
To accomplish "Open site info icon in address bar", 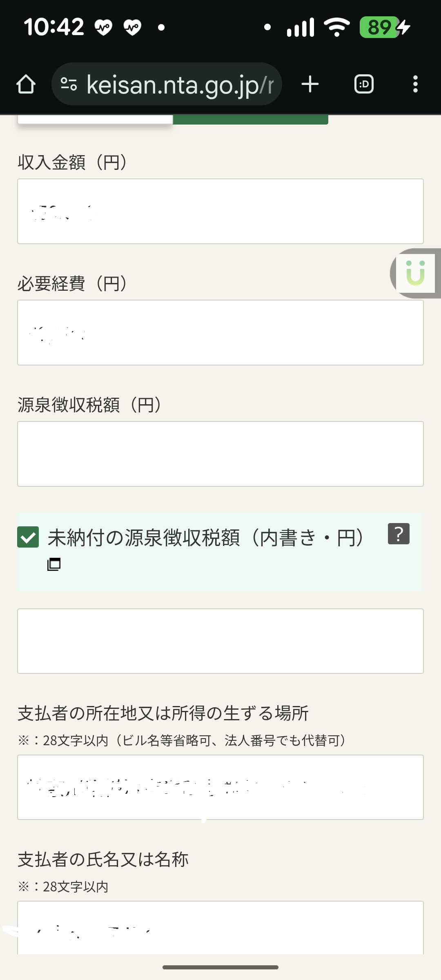I will (69, 85).
